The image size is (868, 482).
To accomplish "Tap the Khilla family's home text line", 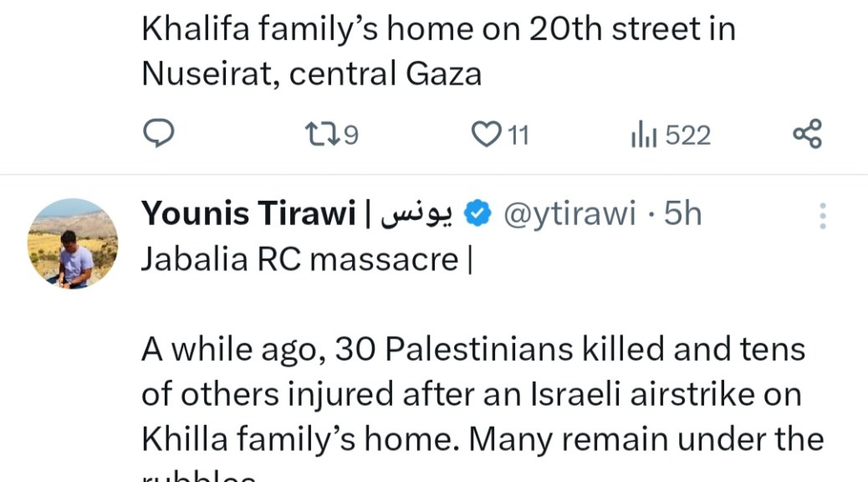I will coord(483,439).
